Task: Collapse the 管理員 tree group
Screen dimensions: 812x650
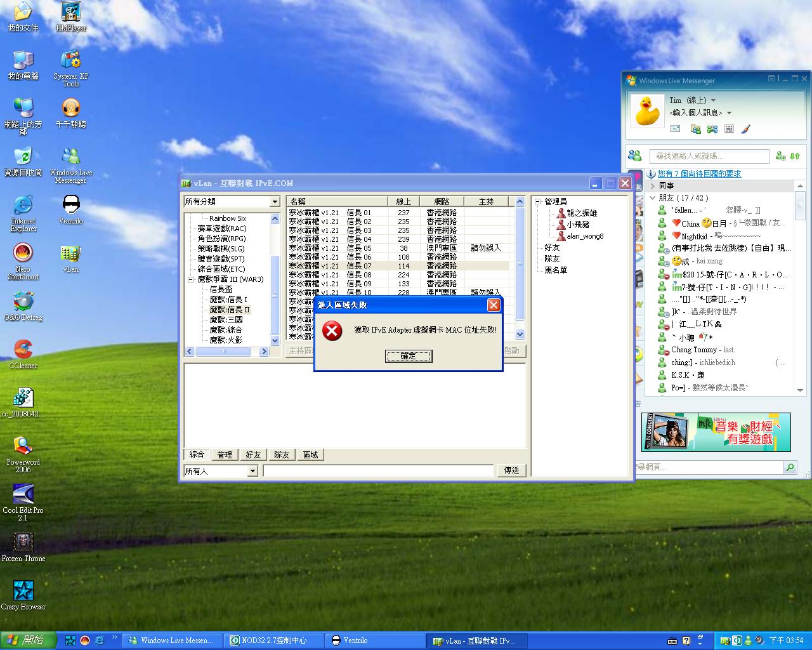Action: 537,202
